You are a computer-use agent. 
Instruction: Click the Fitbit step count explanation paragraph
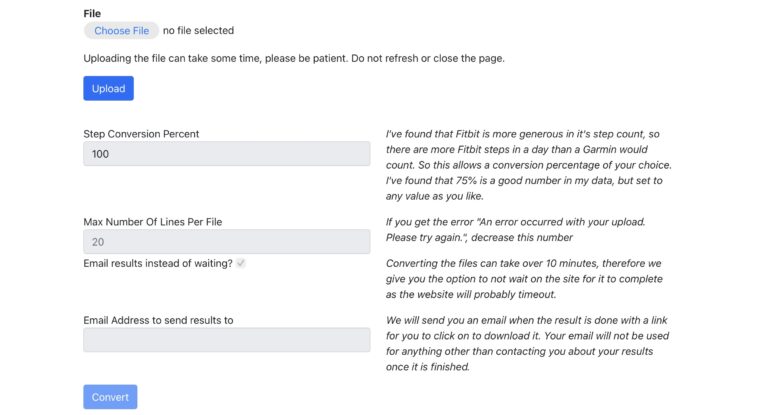point(528,165)
